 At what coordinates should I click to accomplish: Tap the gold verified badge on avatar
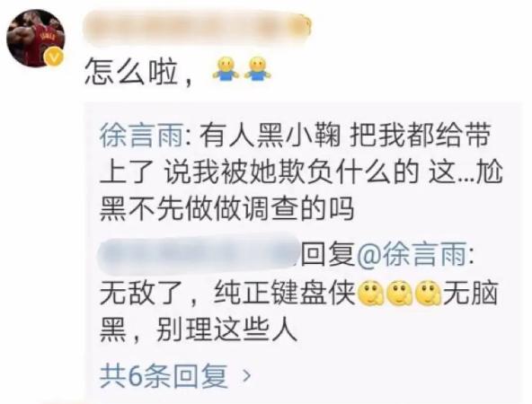tap(54, 57)
